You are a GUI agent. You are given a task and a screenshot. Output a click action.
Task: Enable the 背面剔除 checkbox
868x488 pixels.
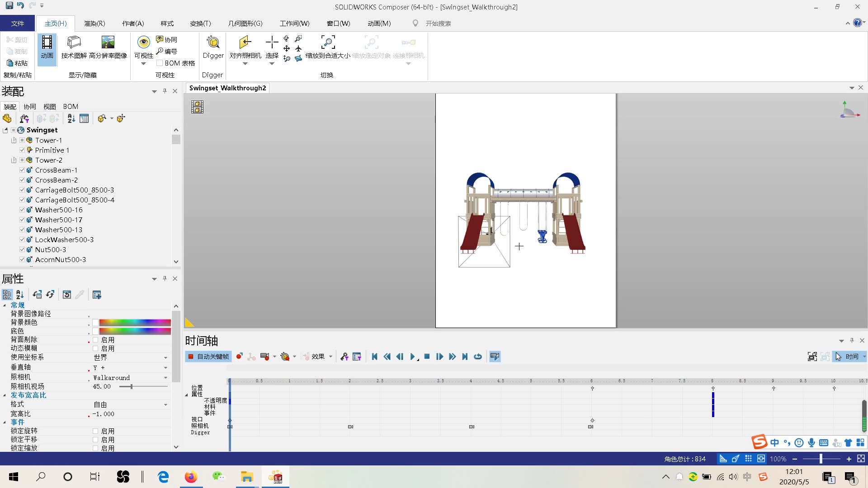point(95,340)
